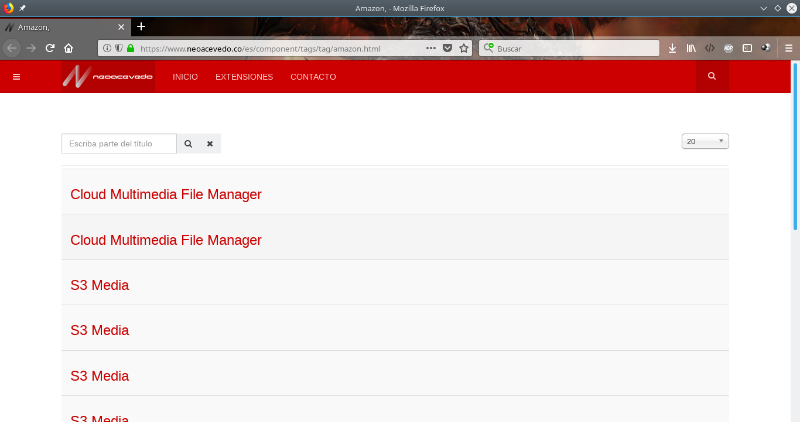The height and width of the screenshot is (422, 800).
Task: Open the Firefox home page
Action: [x=68, y=48]
